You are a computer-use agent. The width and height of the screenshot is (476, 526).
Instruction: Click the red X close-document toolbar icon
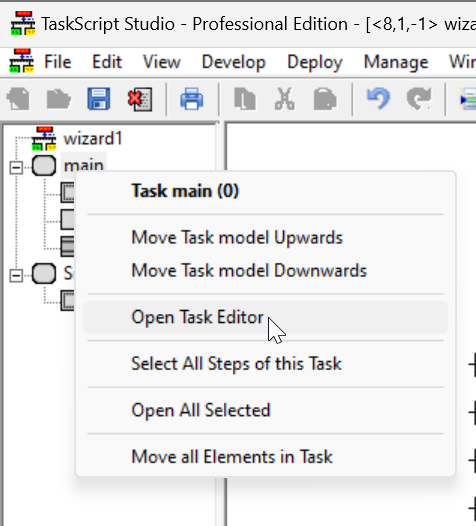point(140,99)
